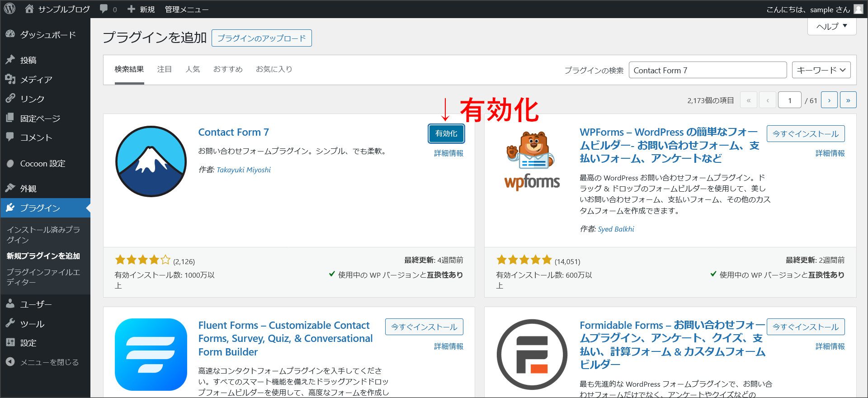Image resolution: width=868 pixels, height=398 pixels.
Task: Click the Formidable Forms circular logo
Action: pyautogui.click(x=532, y=355)
